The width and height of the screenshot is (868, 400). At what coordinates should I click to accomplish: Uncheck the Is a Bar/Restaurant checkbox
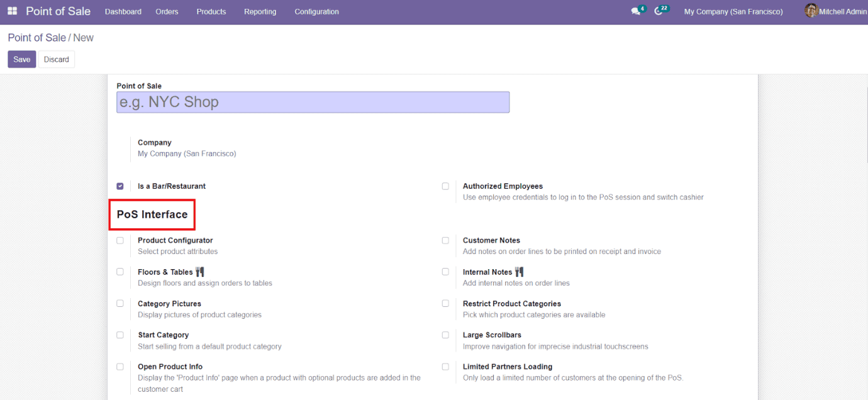point(120,186)
